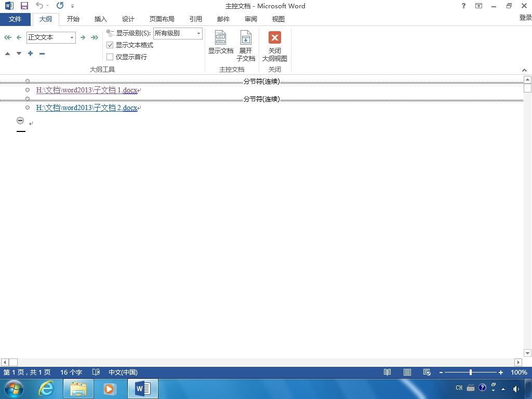The height and width of the screenshot is (399, 532).
Task: Switch to the 引用 ribbon tab
Action: 196,19
